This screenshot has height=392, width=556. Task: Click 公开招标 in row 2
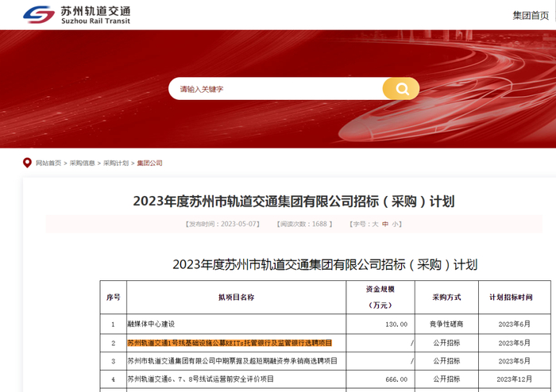click(446, 343)
